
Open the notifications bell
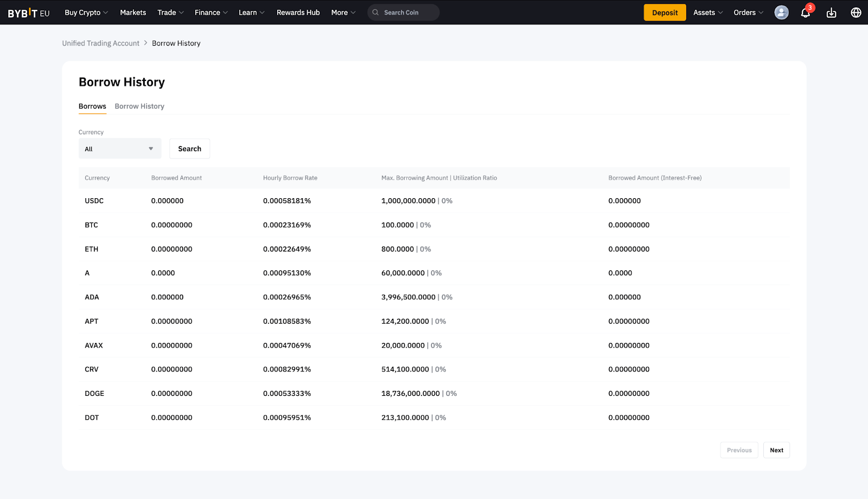click(806, 12)
